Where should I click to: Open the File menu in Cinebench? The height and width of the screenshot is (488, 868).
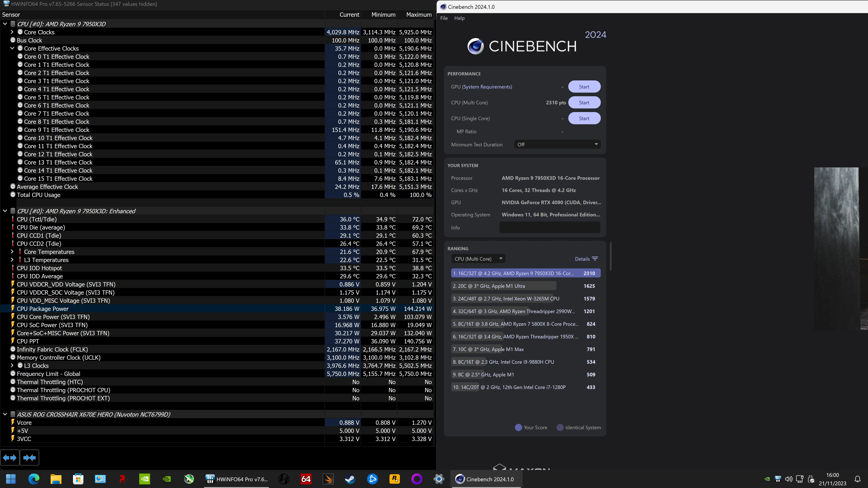[x=444, y=18]
